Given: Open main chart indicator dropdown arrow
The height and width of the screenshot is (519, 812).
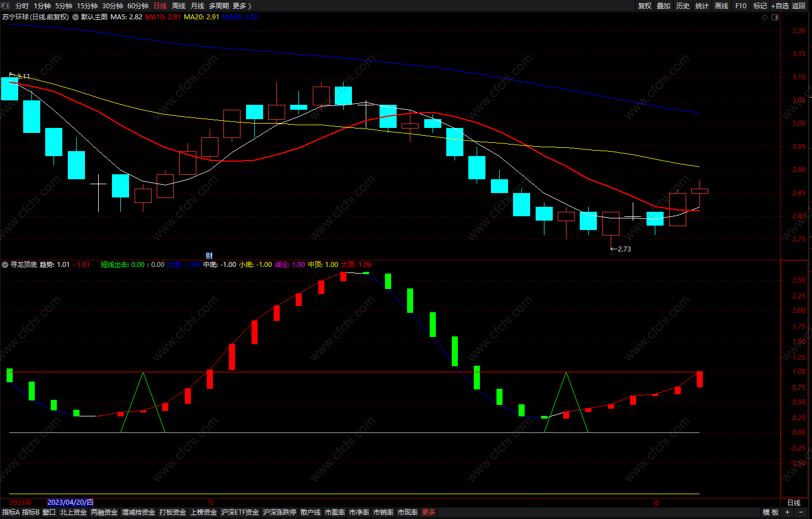Looking at the screenshot, I should 76,17.
